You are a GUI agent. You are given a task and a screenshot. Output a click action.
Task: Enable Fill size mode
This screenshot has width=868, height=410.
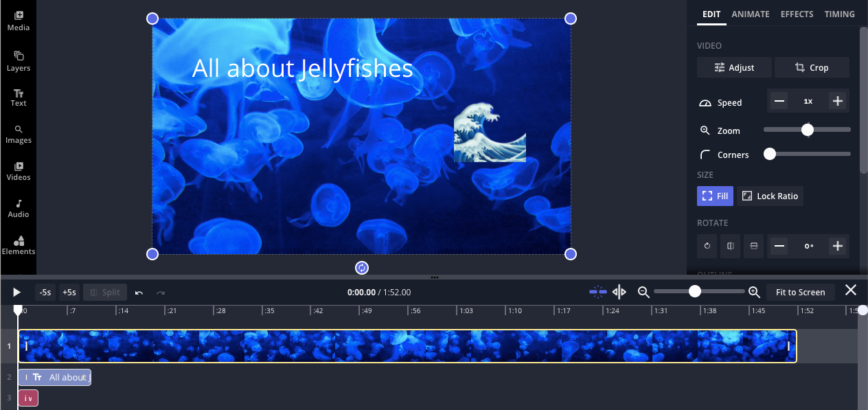(715, 196)
